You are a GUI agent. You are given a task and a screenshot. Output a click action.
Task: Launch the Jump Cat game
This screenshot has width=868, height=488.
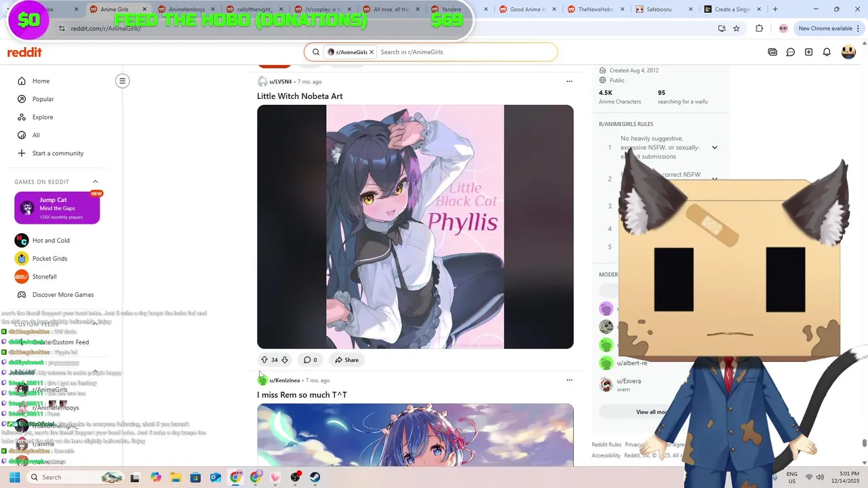tap(57, 208)
